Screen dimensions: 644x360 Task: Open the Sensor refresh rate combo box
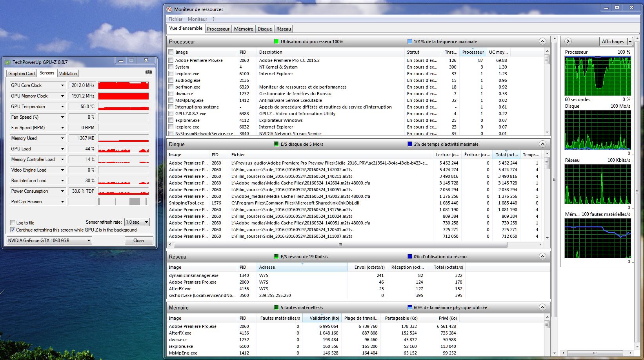coord(137,222)
